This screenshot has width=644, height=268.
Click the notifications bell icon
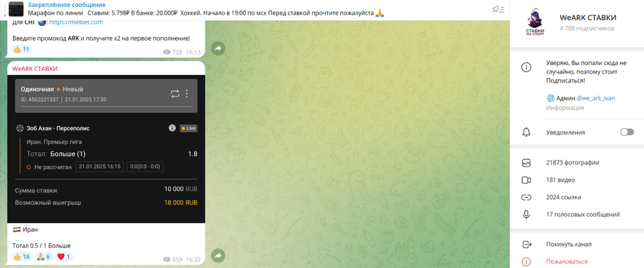pyautogui.click(x=526, y=132)
